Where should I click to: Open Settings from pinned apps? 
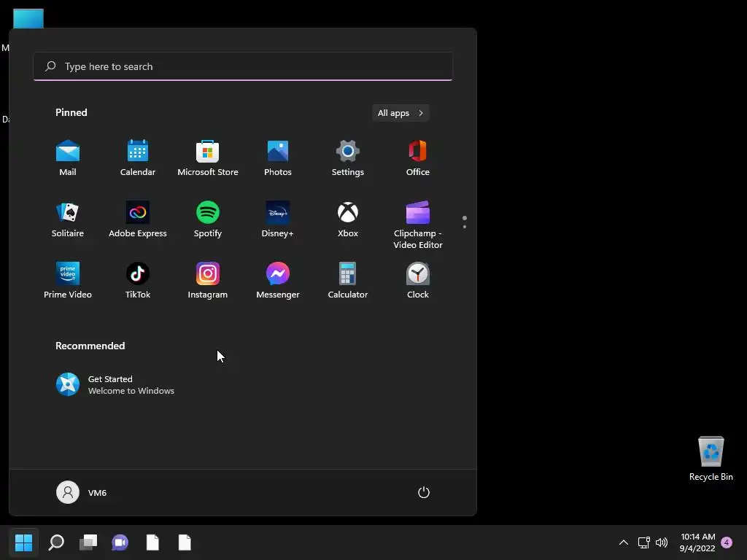348,158
